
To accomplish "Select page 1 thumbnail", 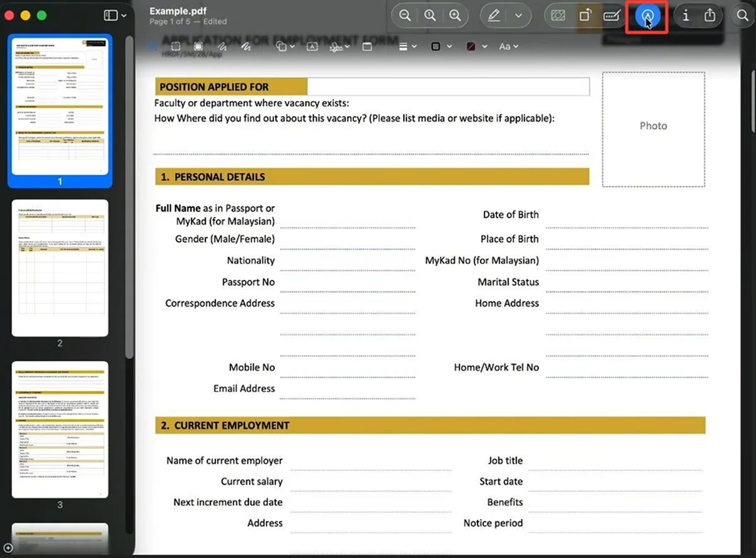I will coord(60,105).
